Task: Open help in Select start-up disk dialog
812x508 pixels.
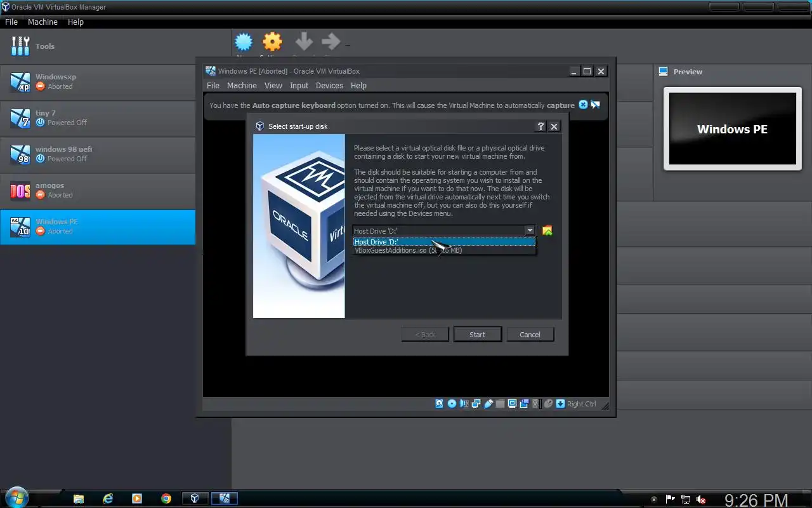Action: tap(540, 126)
